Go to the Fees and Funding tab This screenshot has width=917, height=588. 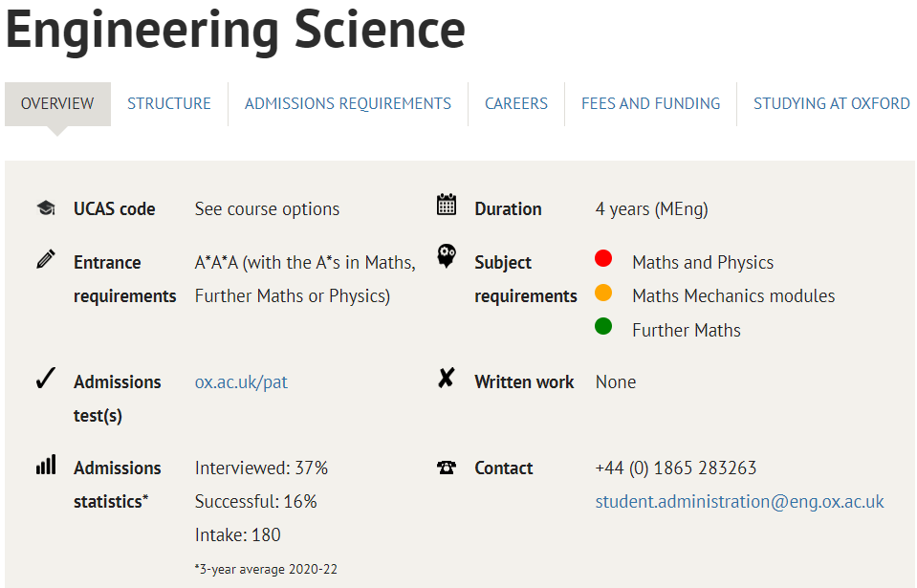651,104
